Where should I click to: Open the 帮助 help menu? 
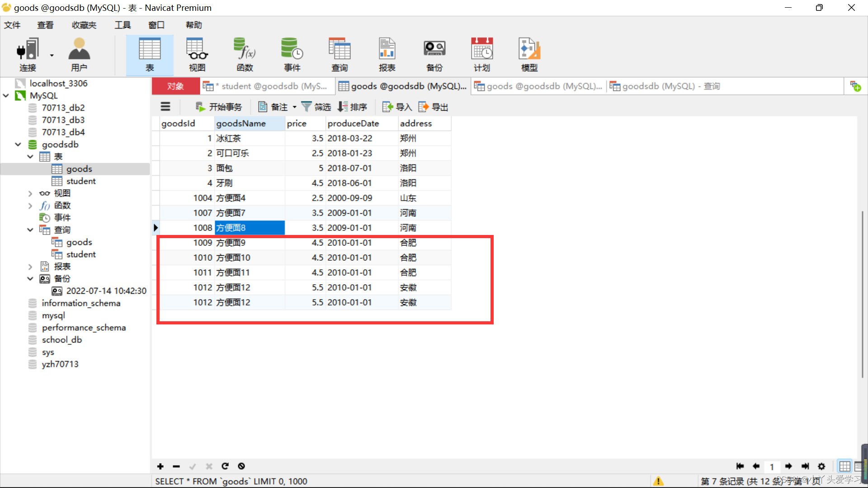pyautogui.click(x=193, y=25)
